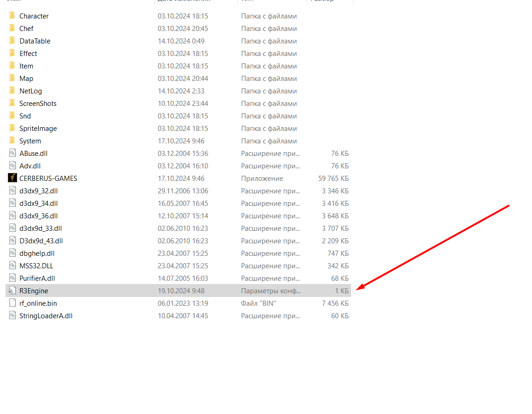Click the Character folder icon
The height and width of the screenshot is (414, 532).
[12, 16]
